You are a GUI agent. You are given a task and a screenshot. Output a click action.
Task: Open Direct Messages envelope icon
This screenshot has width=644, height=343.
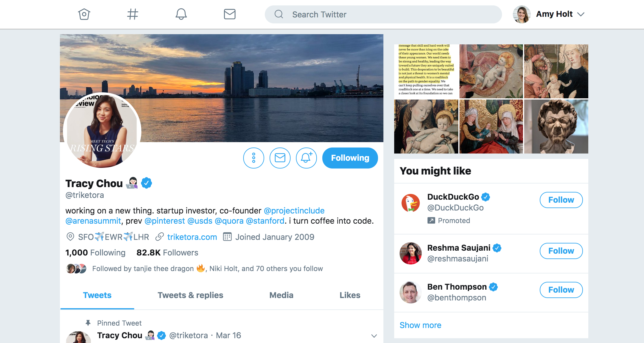229,14
